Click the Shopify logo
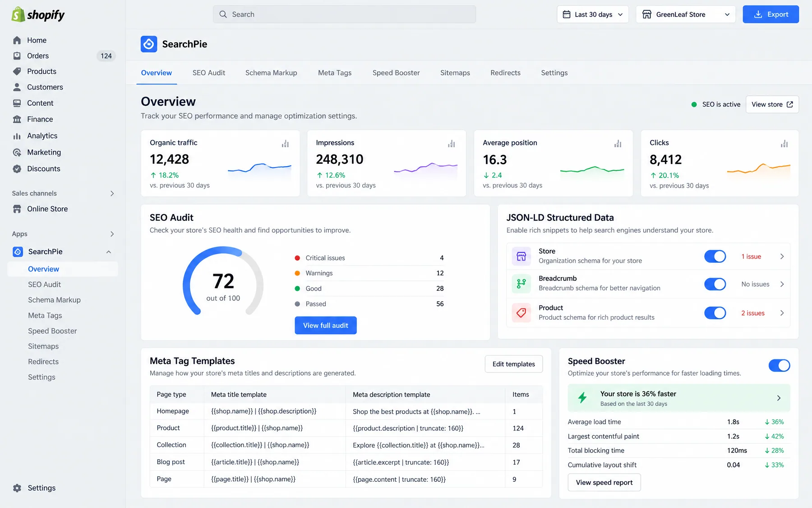The width and height of the screenshot is (812, 508). [x=38, y=14]
